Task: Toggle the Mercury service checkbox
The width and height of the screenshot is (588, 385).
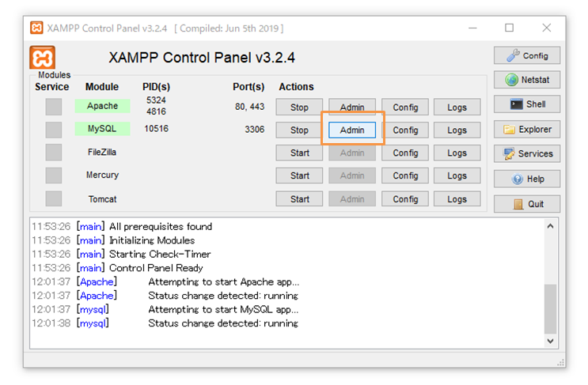Action: click(x=54, y=176)
